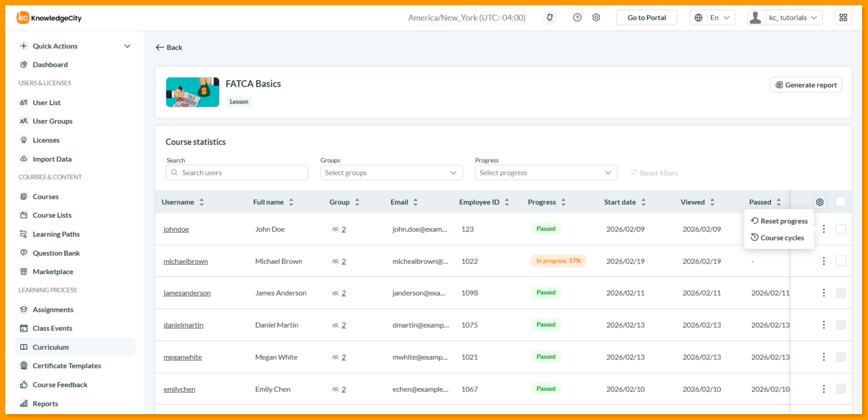Open the apps grid icon
This screenshot has height=420, width=868.
click(843, 18)
